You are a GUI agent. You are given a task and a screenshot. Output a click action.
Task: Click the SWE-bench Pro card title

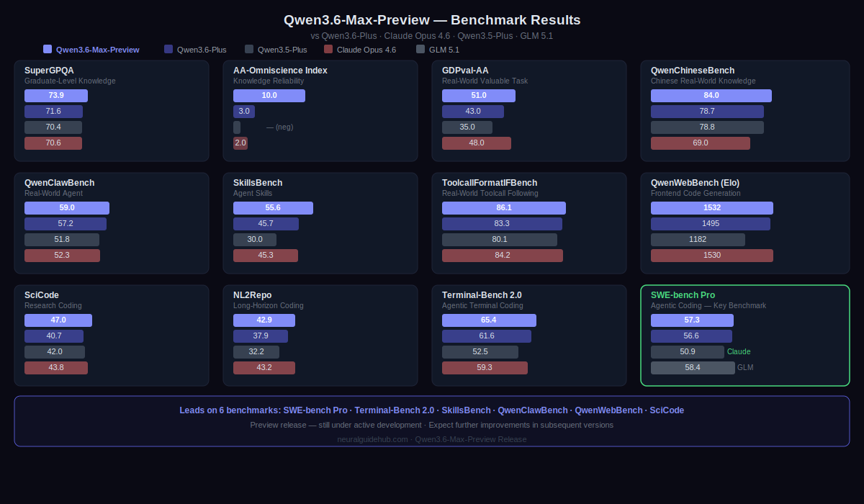(683, 295)
